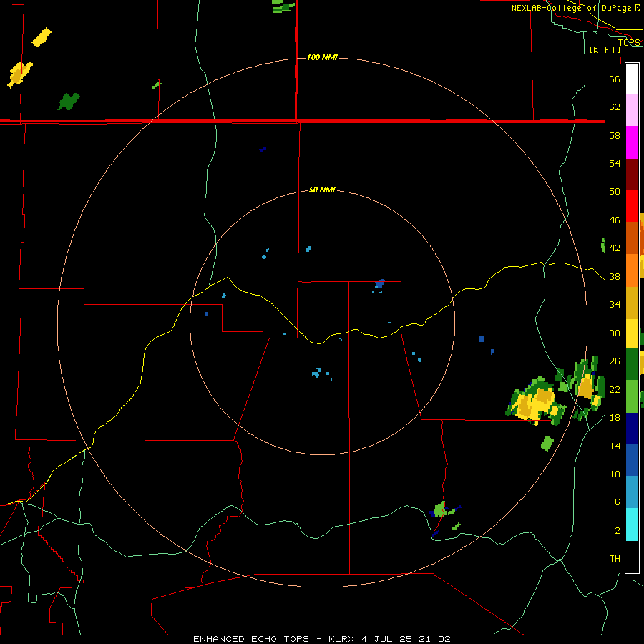
Task: Click the "50 NMI" range ring label
Action: (x=322, y=190)
